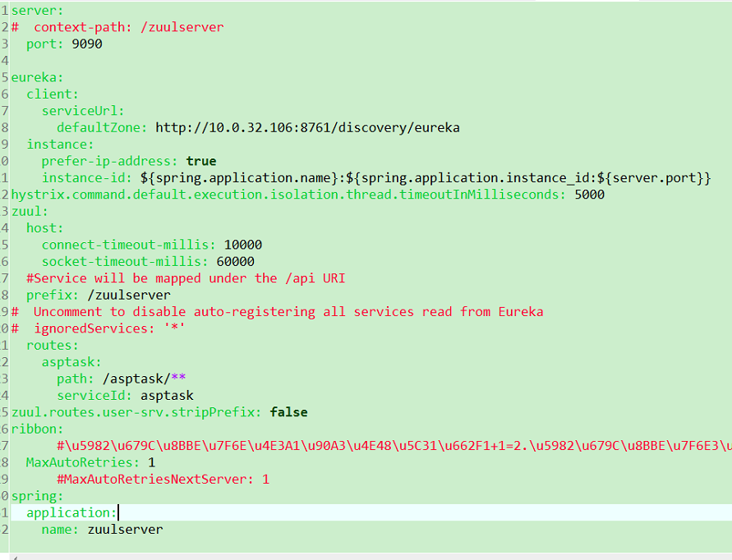Screen dimensions: 732x560
Task: Click line number gutter beside eureka:
Action: pos(6,76)
